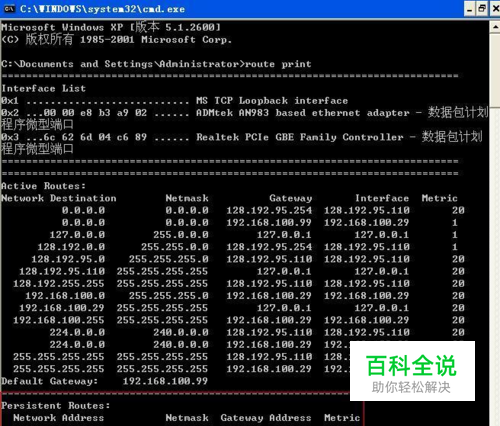This screenshot has width=500, height=426.
Task: Click metric 1 in the 128.192.0.0 row
Action: tap(455, 247)
